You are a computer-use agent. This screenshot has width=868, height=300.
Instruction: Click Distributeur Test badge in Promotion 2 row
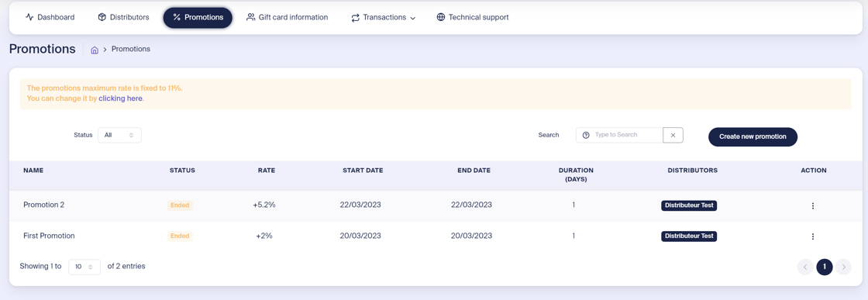[689, 205]
